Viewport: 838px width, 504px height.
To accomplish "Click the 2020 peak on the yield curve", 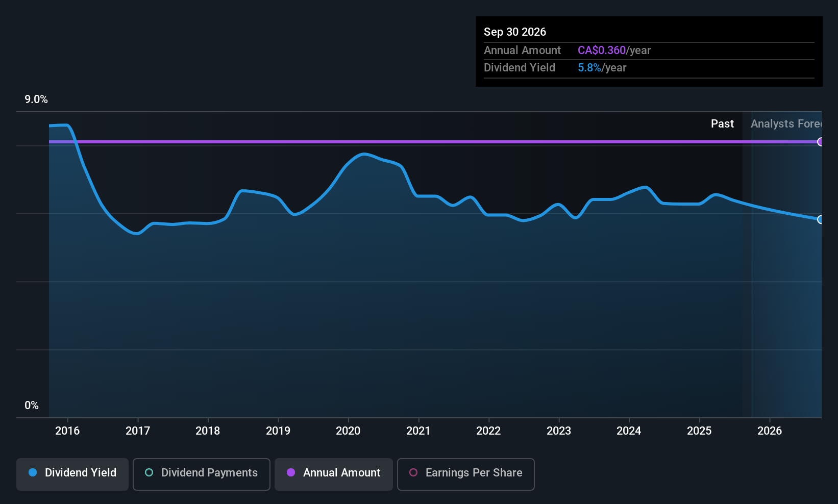I will [363, 154].
